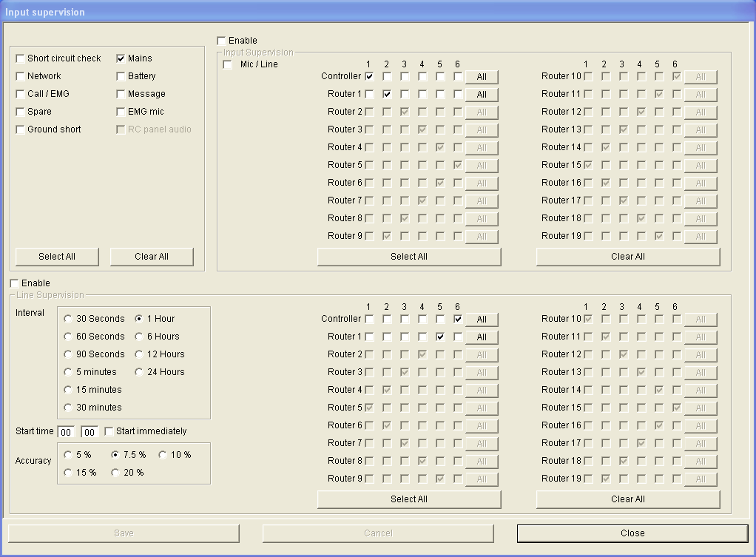Select the 12 Hours interval

coord(139,354)
